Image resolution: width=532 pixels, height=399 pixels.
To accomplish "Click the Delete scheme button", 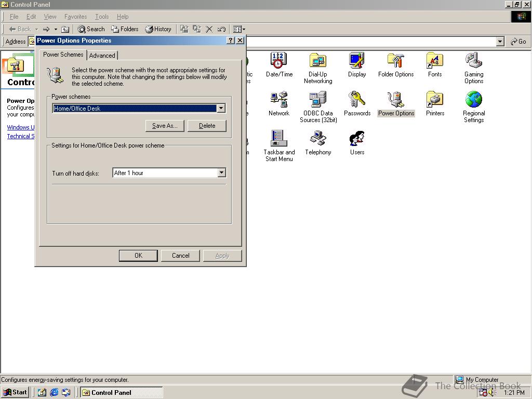I will point(207,126).
